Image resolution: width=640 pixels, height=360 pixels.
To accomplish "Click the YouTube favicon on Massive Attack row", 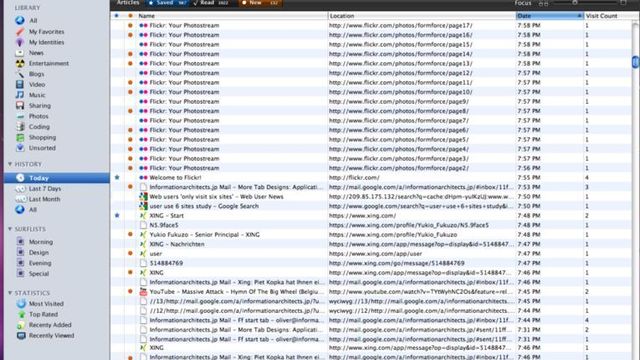I will [143, 292].
